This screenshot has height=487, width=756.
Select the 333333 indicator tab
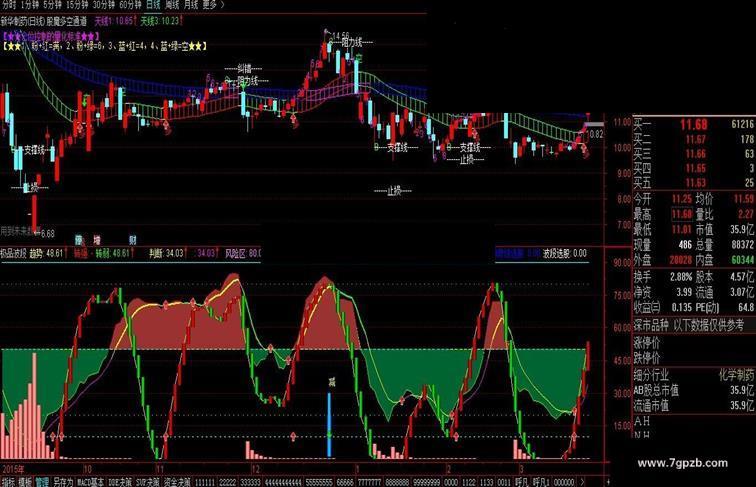251,482
